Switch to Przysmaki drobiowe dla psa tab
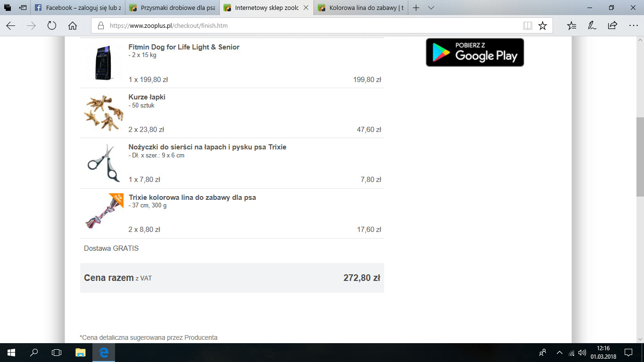This screenshot has height=362, width=644. coord(173,8)
